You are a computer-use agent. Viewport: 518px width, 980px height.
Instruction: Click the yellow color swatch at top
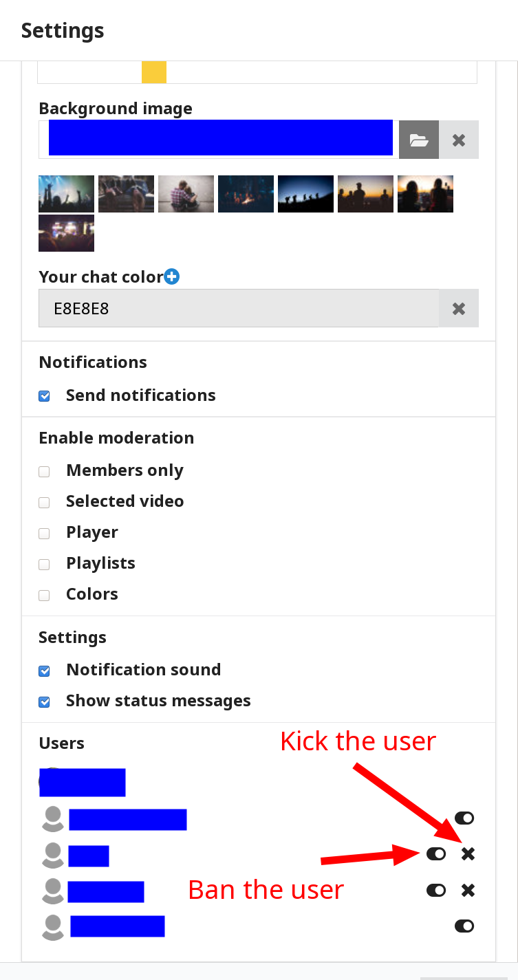point(154,72)
